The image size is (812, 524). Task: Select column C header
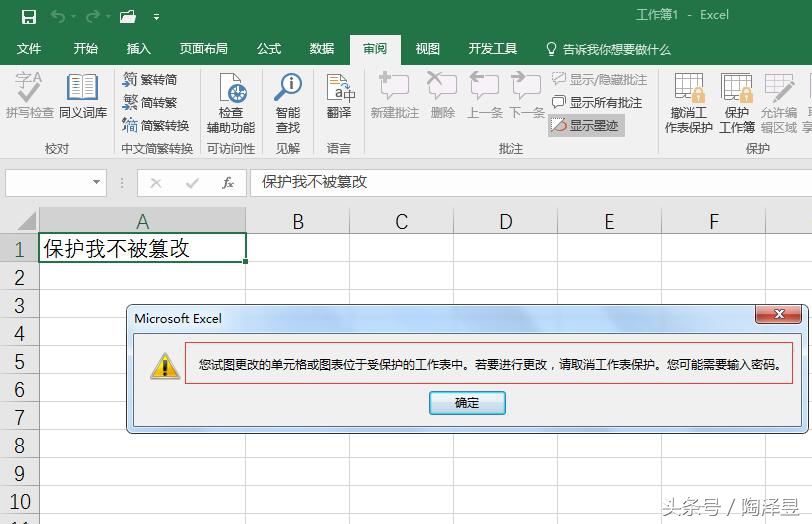coord(401,221)
